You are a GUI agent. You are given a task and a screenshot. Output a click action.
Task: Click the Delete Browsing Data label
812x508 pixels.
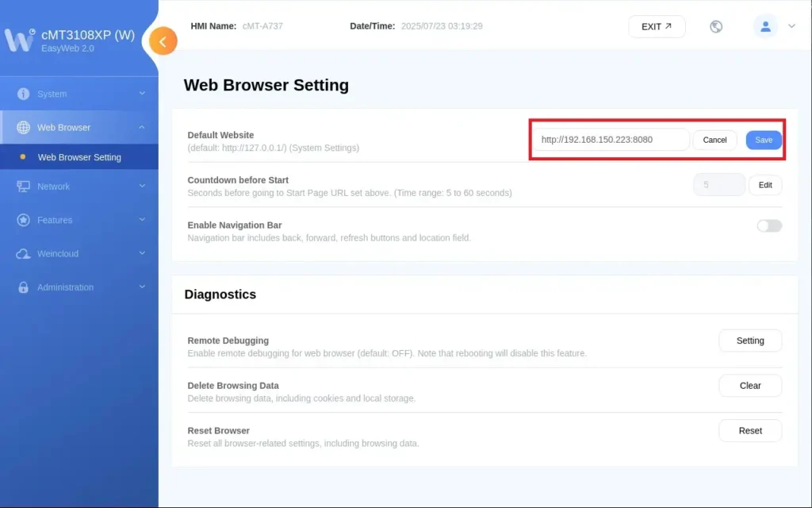233,386
